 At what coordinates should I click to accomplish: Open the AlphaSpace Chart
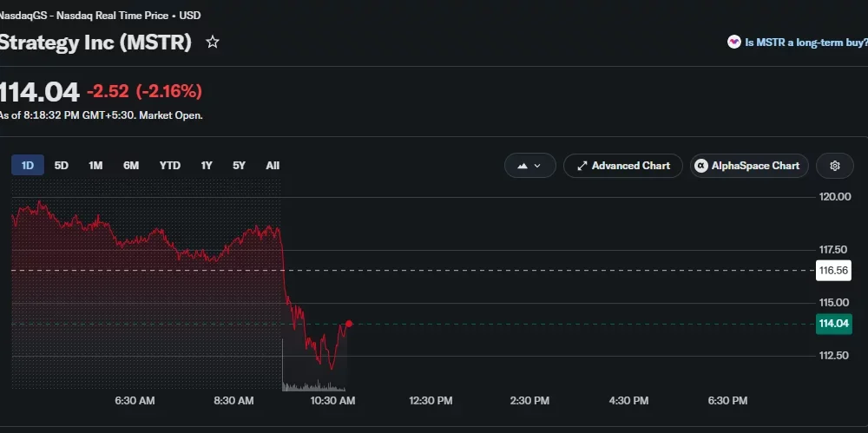point(749,166)
